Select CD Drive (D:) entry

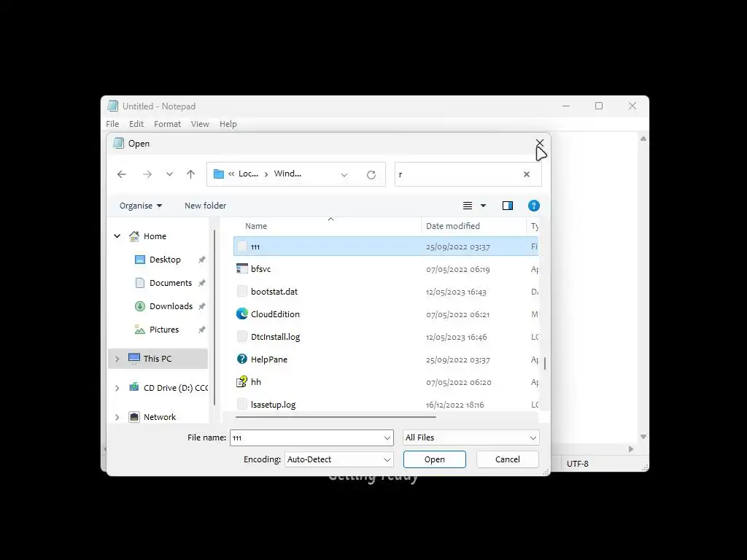point(169,388)
